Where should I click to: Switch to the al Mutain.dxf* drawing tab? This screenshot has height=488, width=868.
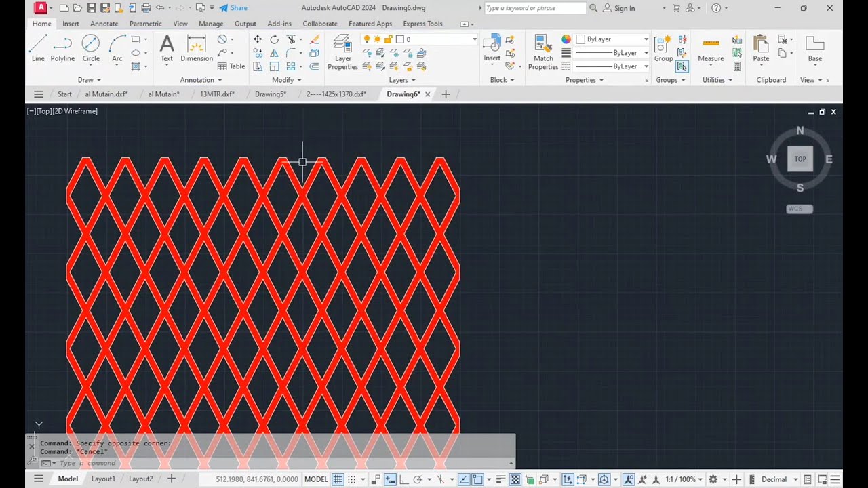coord(107,94)
